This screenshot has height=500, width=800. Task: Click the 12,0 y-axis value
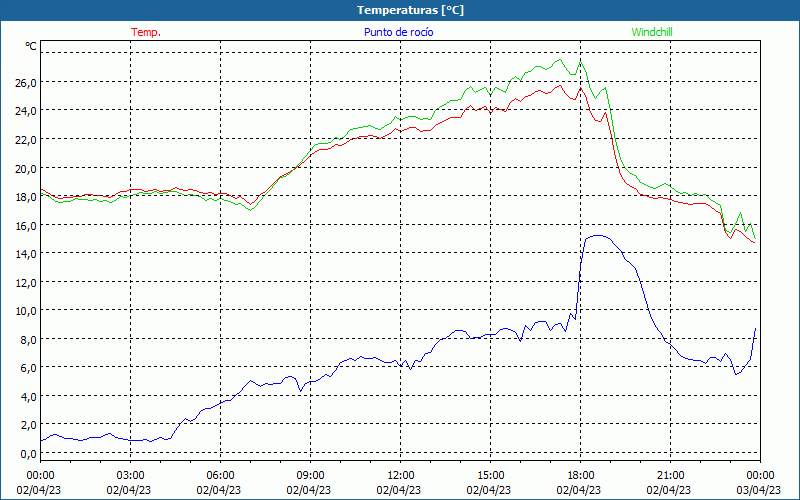(25, 282)
